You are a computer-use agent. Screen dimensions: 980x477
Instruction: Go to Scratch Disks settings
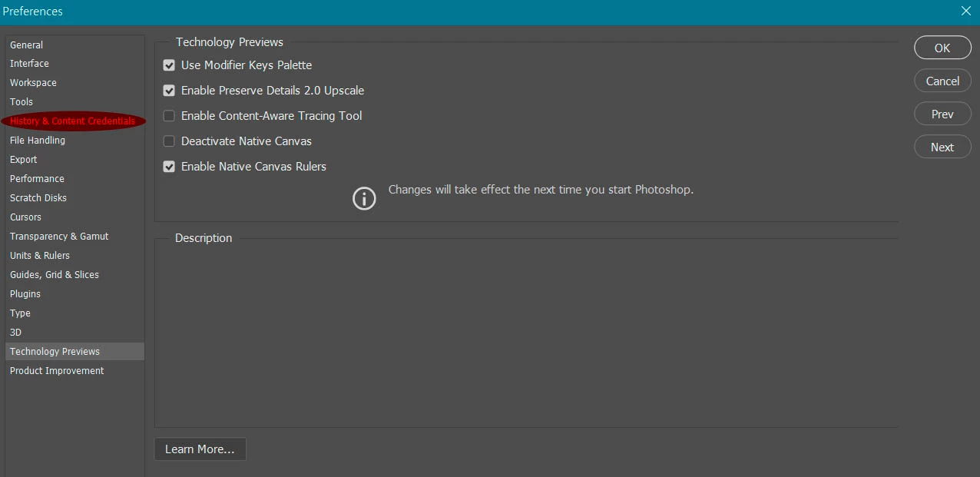[74, 198]
